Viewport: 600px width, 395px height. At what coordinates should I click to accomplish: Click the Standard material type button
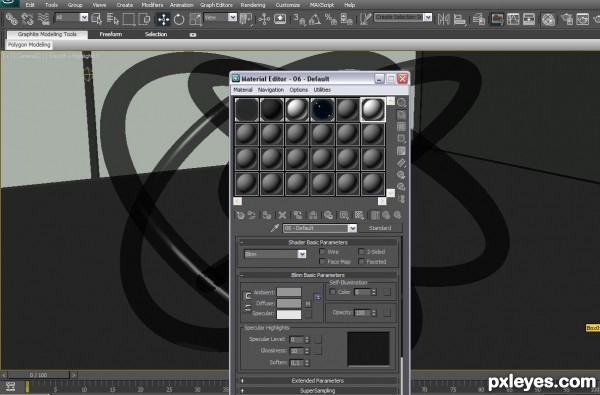380,228
